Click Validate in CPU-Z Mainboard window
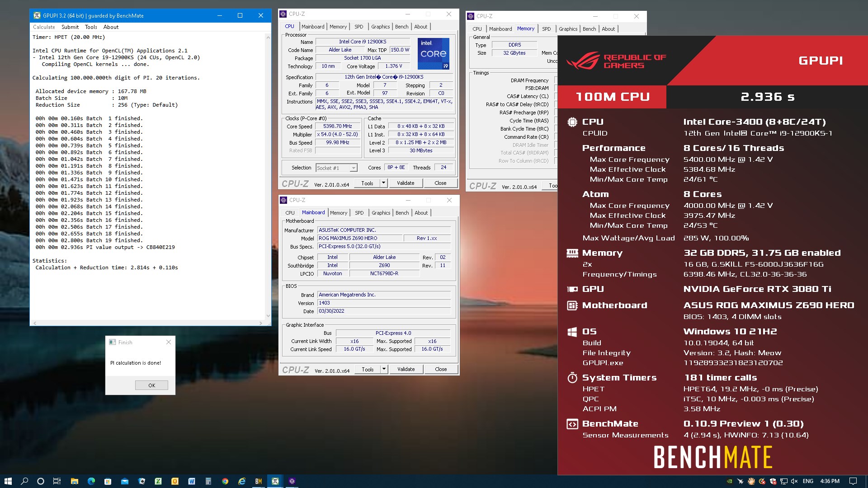This screenshot has width=868, height=488. (x=406, y=369)
